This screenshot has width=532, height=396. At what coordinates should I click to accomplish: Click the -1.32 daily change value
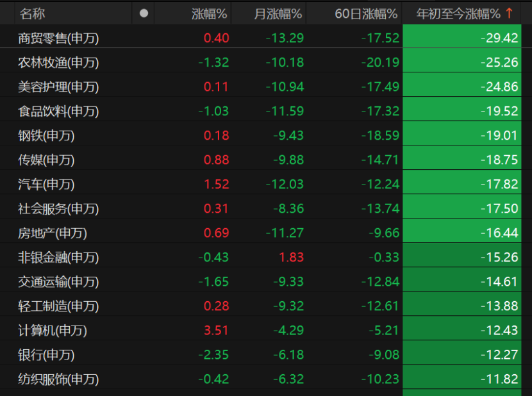click(213, 62)
